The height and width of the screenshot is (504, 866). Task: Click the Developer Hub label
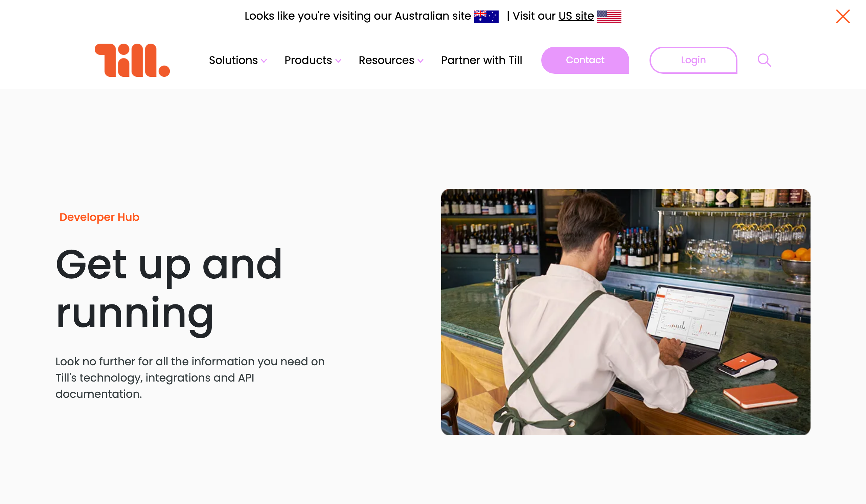[x=99, y=217]
